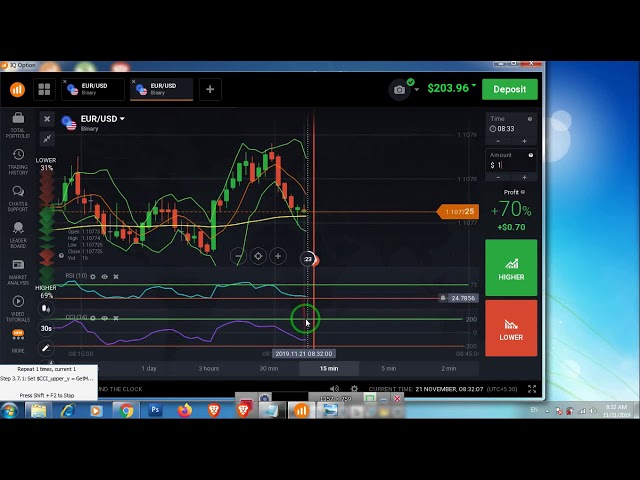
Task: Open the Leader Board panel
Action: point(18,236)
